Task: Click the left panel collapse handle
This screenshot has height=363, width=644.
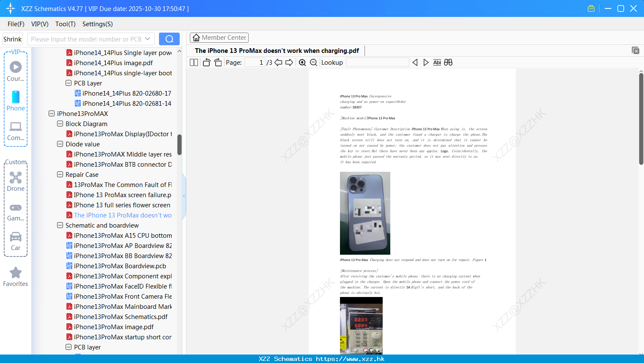Action: [184, 196]
